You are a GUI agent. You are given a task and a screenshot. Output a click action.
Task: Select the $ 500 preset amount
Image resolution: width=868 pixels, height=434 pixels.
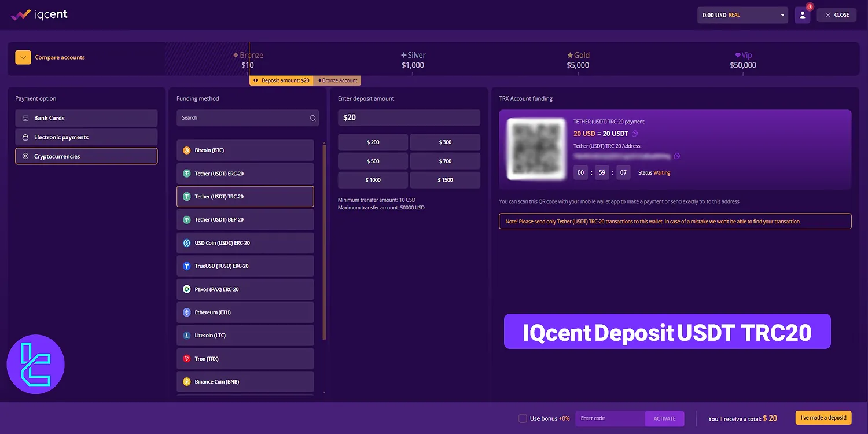pos(373,161)
